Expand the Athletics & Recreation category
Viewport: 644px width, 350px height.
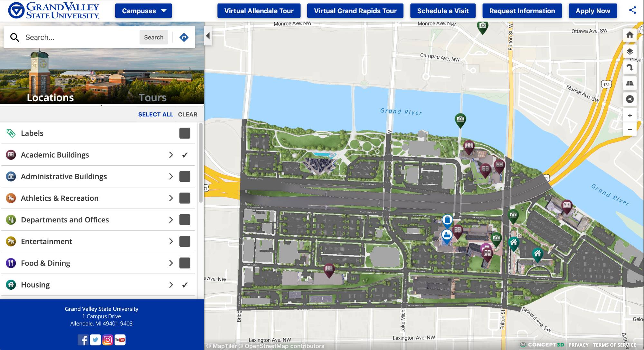point(171,198)
